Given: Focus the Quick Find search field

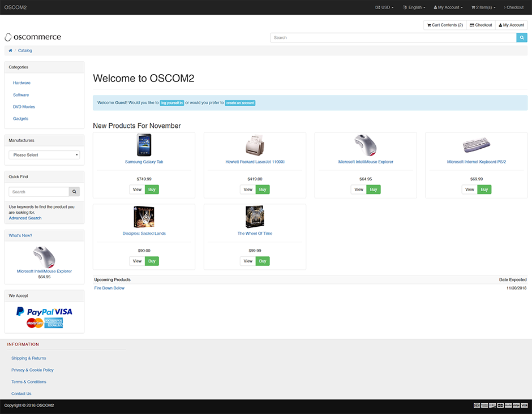Looking at the screenshot, I should click(x=38, y=192).
